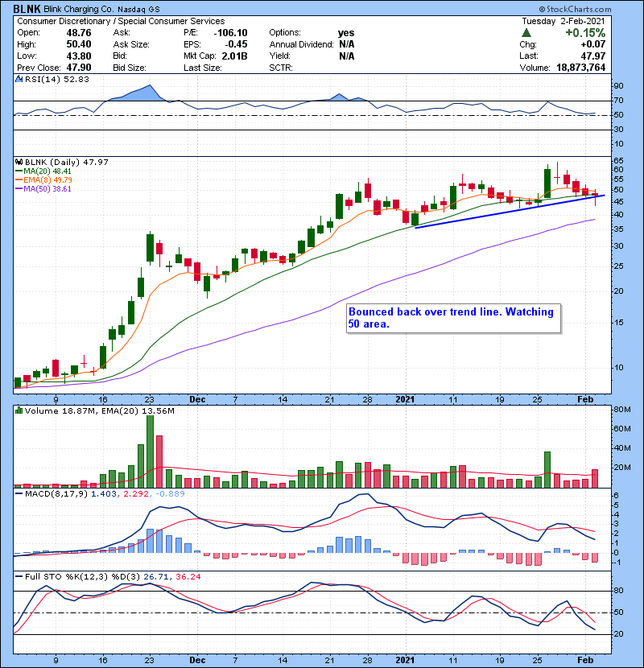Click the candlestick icon beside BLNK (Daily)
Screen dimensions: 644x668
pyautogui.click(x=19, y=162)
